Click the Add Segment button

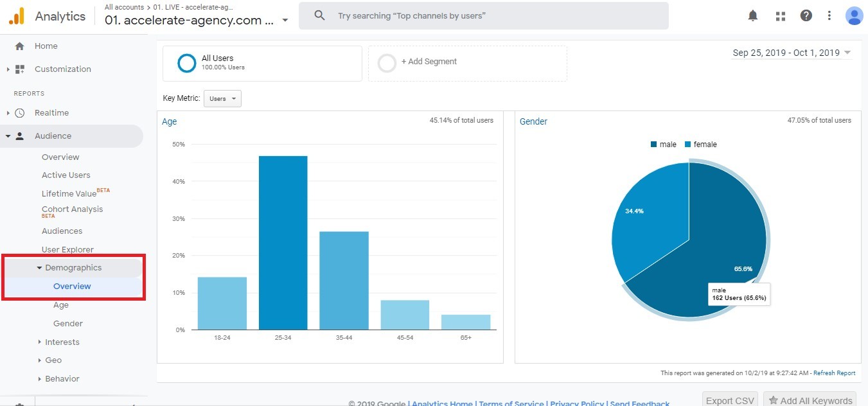429,62
